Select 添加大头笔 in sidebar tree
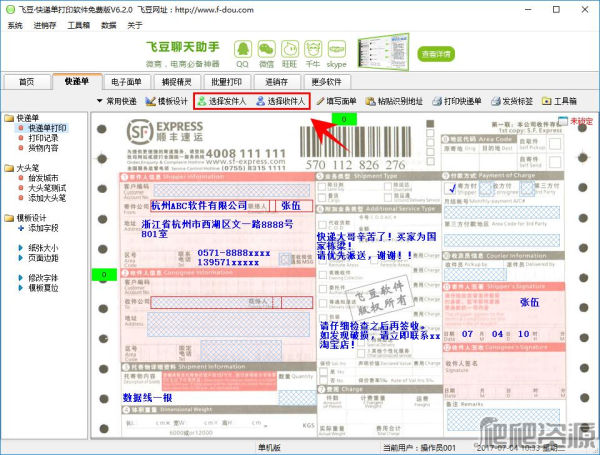 tap(47, 198)
